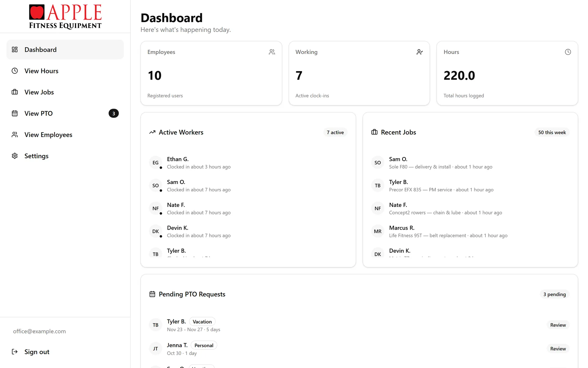Click Concept2 rowers chain & lube job
The image size is (588, 368).
tap(470, 209)
